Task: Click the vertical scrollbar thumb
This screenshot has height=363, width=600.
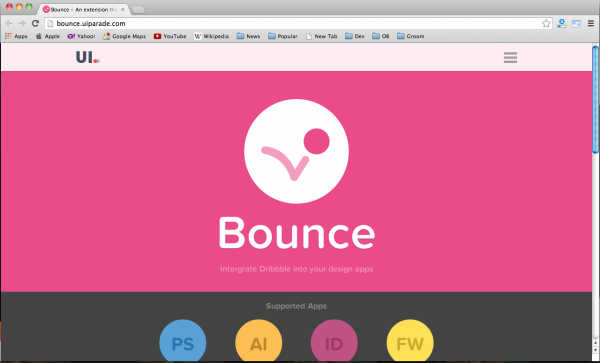Action: click(x=595, y=99)
